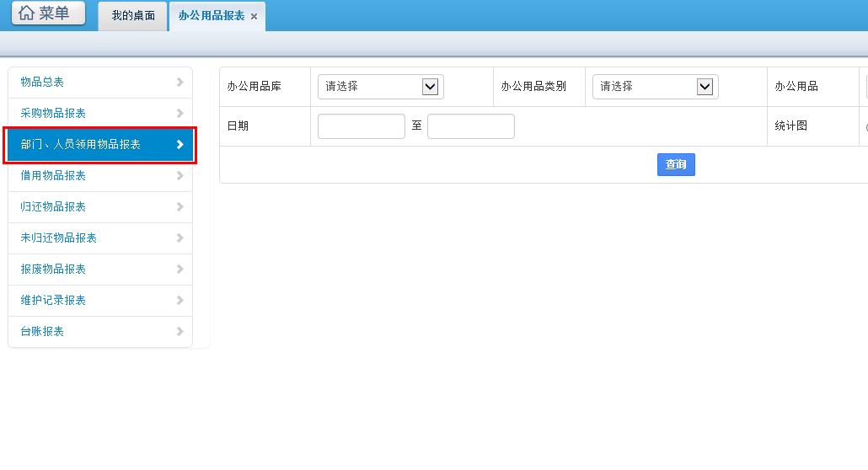Click chevron icon next to 归还物品报表

tap(179, 207)
